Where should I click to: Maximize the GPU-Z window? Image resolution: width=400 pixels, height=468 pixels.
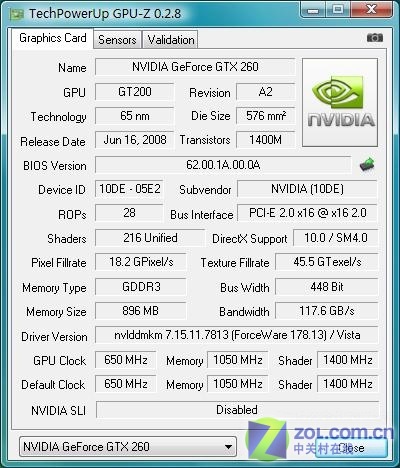pyautogui.click(x=338, y=9)
